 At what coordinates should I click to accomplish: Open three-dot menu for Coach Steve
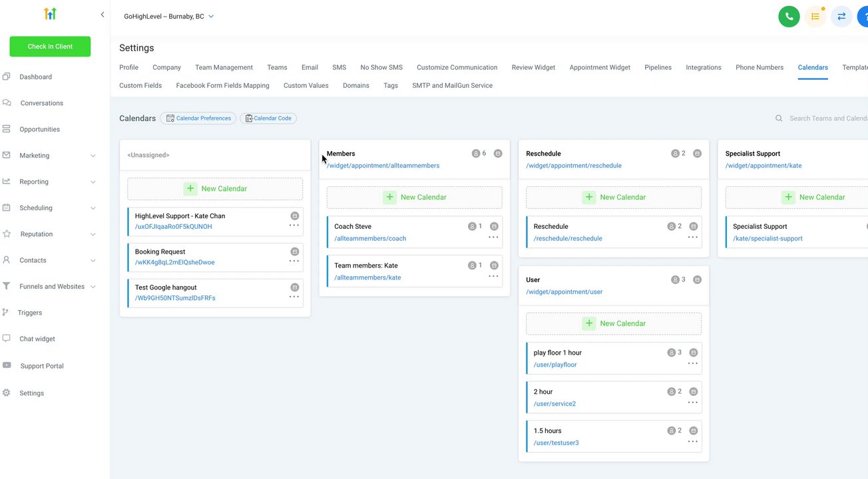493,238
